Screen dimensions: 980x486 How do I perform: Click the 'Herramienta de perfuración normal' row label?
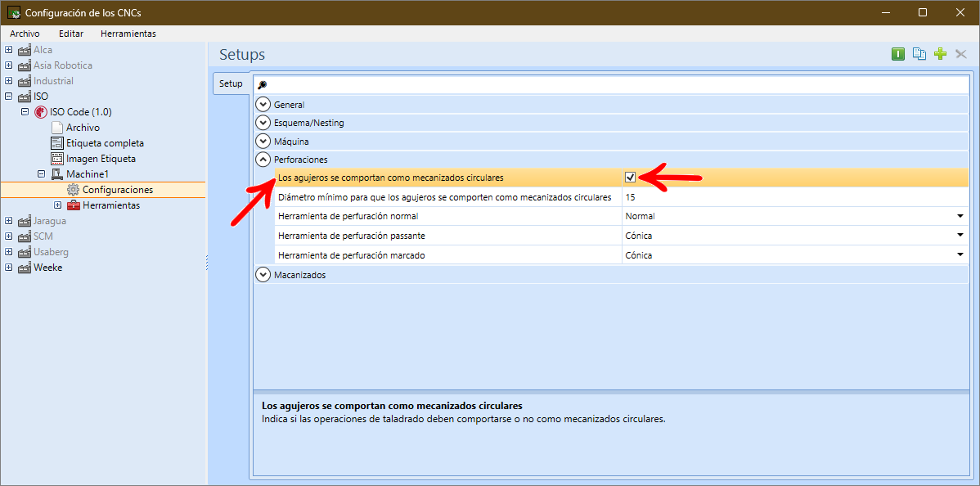(348, 217)
